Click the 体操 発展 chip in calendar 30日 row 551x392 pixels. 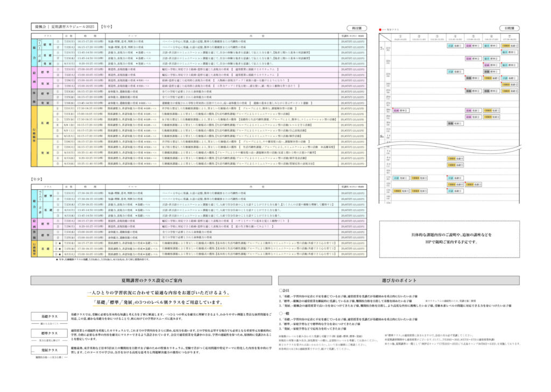click(455, 124)
